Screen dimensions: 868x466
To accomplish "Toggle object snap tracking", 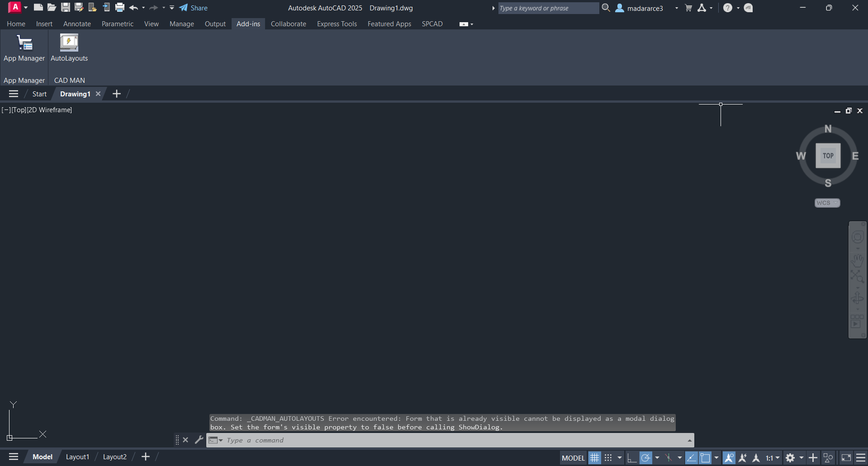I will [x=691, y=458].
